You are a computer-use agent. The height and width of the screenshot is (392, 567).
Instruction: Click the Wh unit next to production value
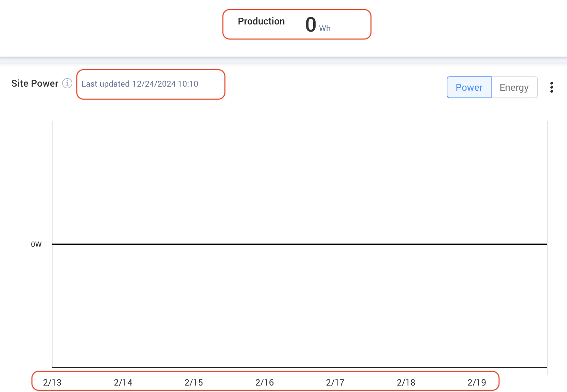325,29
